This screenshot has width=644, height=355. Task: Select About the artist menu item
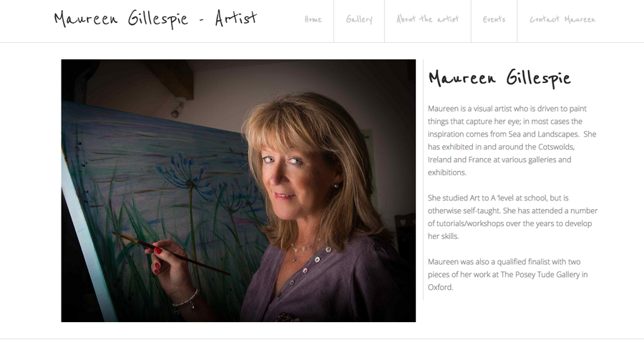tap(428, 19)
